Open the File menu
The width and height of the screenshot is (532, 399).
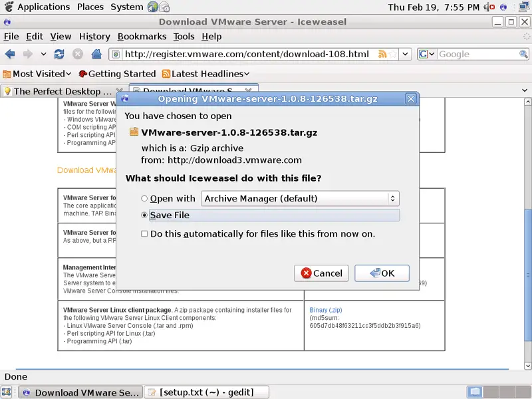(x=11, y=37)
